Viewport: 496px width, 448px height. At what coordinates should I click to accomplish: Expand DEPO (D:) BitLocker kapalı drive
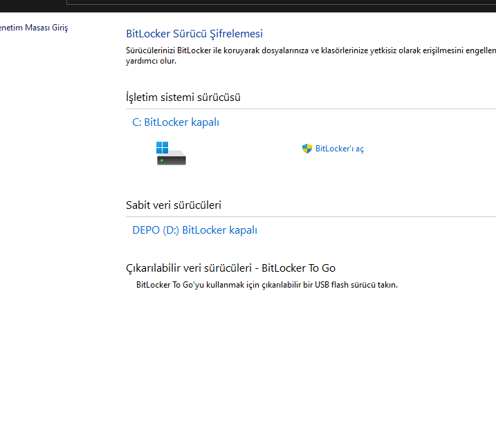pos(194,230)
